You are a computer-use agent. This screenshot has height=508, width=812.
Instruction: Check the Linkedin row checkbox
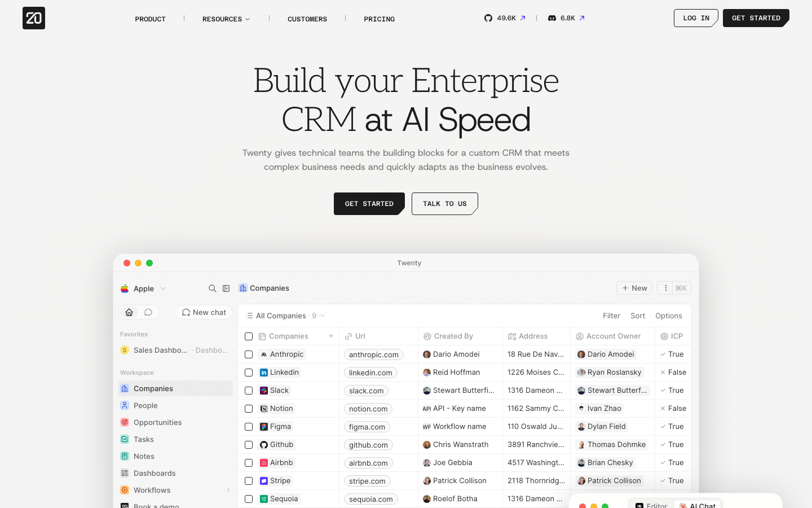[249, 373]
